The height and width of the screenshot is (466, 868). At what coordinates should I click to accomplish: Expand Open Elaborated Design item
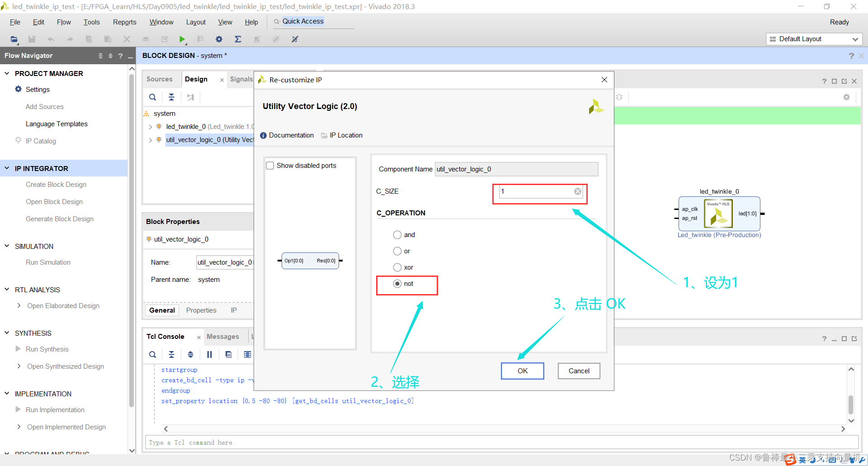click(19, 306)
